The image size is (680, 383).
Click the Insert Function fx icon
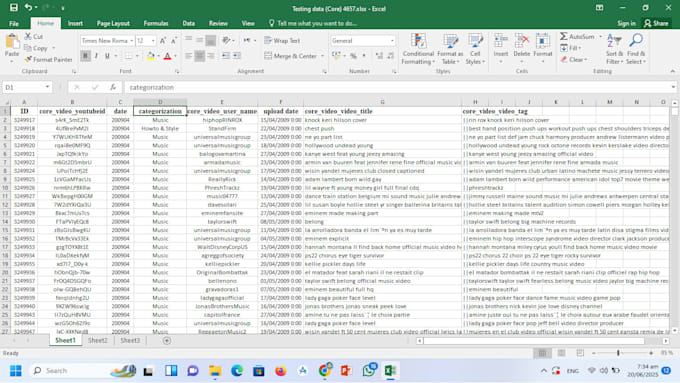113,87
